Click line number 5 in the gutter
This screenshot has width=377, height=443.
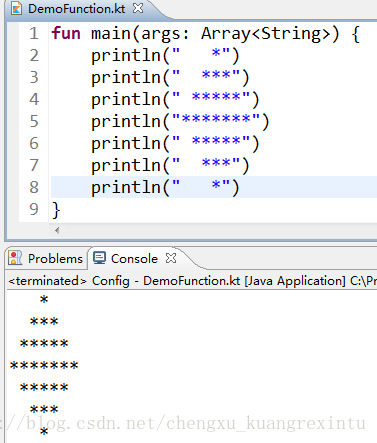point(34,121)
